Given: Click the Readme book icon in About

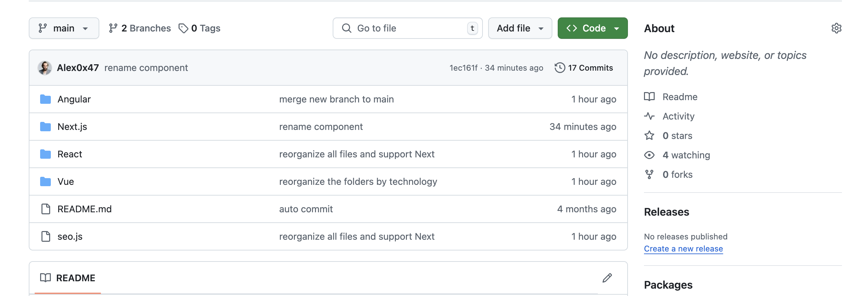Looking at the screenshot, I should [649, 97].
